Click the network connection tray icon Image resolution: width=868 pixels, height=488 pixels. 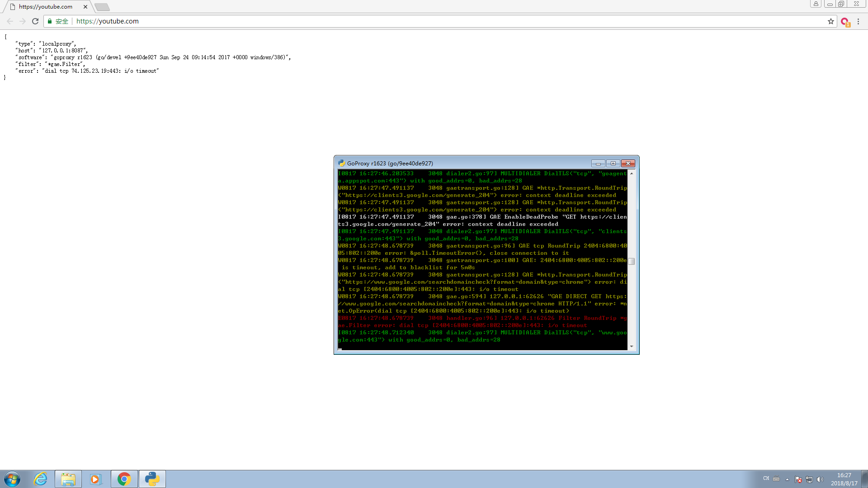[x=809, y=480]
